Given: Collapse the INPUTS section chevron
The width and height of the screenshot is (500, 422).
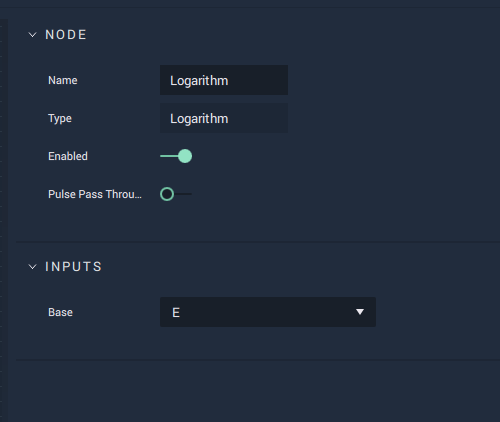Looking at the screenshot, I should 32,267.
